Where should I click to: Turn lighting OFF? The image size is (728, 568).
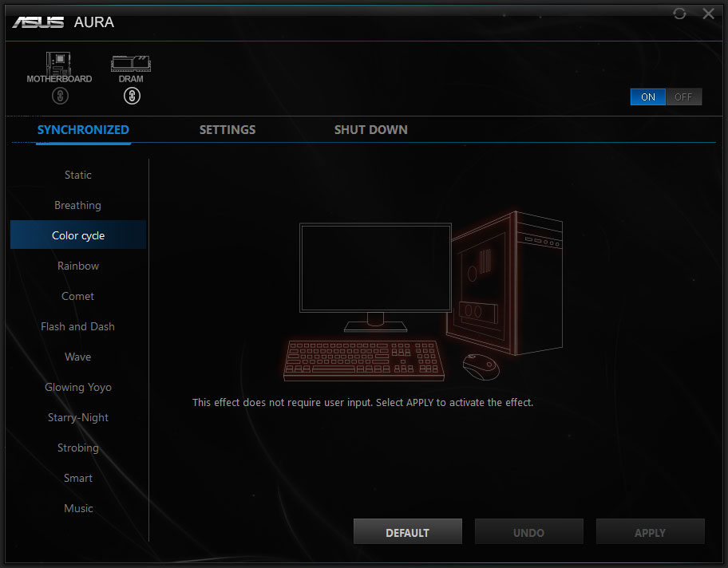click(684, 97)
